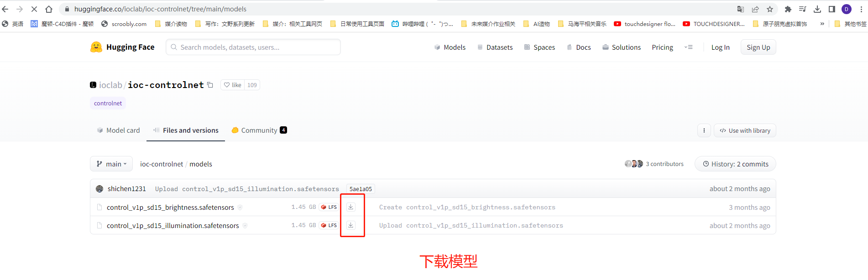Image resolution: width=868 pixels, height=280 pixels.
Task: Open the Community tab
Action: pyautogui.click(x=259, y=130)
